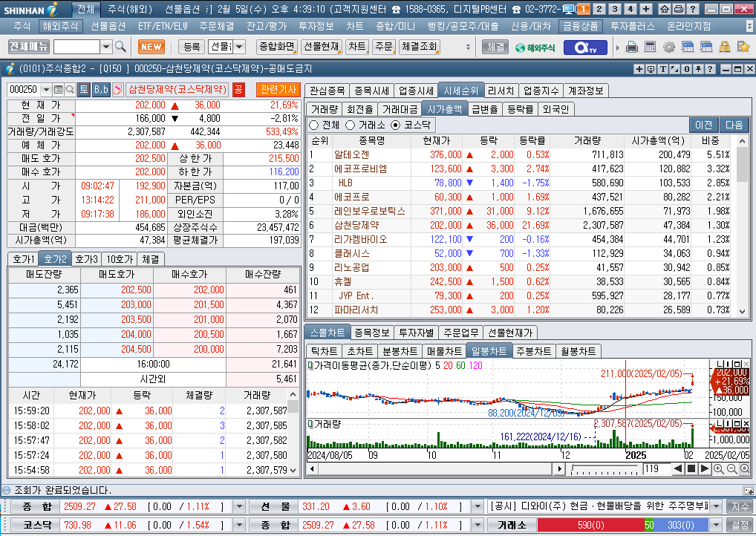Click the 종합화면 toolbar button
Screen dimensions: 756x536
point(276,47)
